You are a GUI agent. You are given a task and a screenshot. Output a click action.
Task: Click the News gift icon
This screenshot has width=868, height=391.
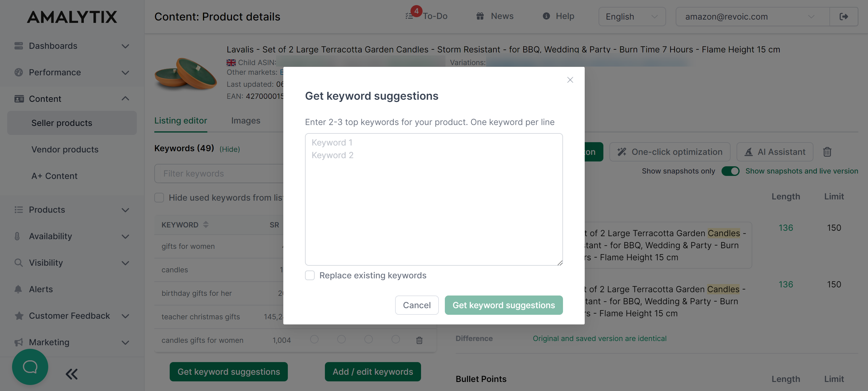point(480,16)
